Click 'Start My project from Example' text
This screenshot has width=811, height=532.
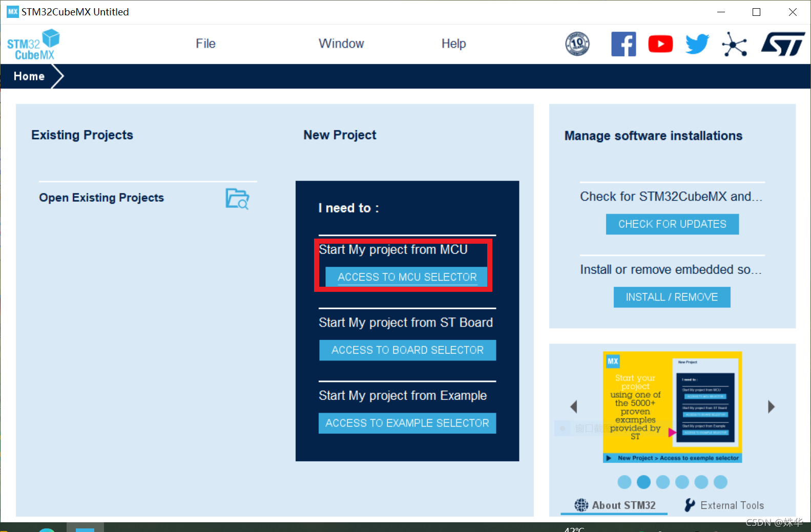403,395
